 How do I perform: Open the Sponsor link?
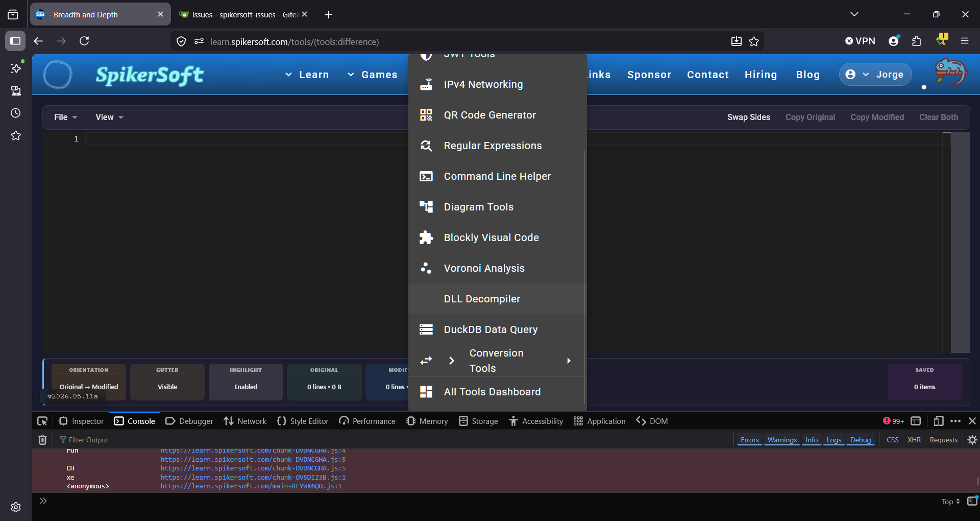pyautogui.click(x=649, y=75)
